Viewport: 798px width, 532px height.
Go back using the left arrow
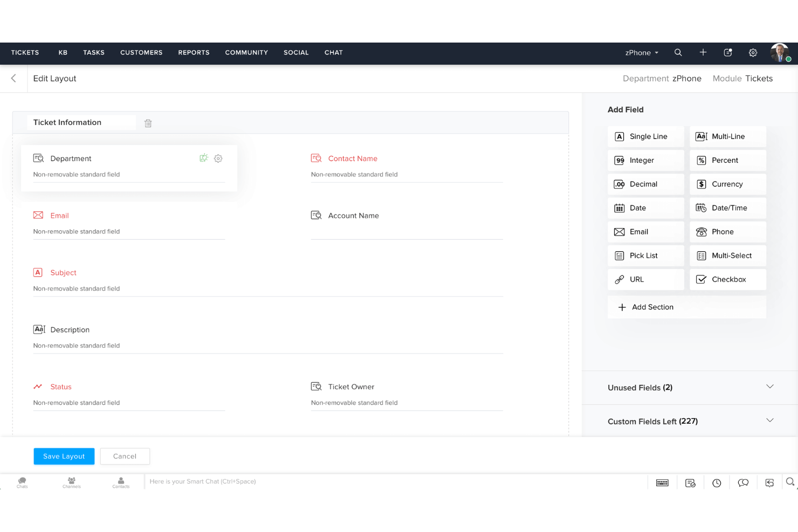coord(13,78)
